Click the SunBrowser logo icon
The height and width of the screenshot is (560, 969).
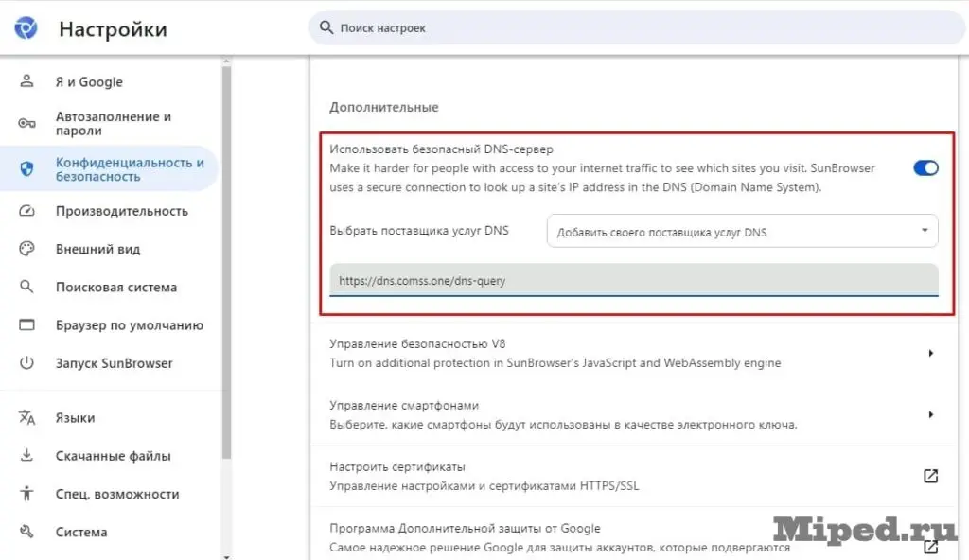26,27
